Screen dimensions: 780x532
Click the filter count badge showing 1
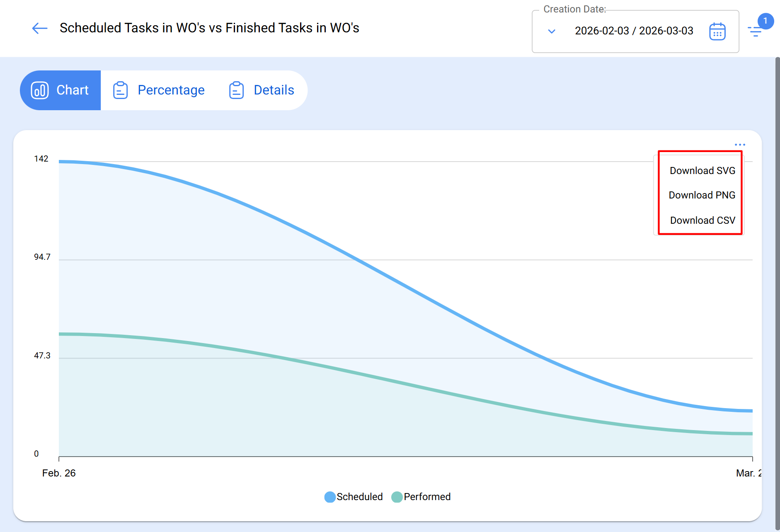pos(765,21)
